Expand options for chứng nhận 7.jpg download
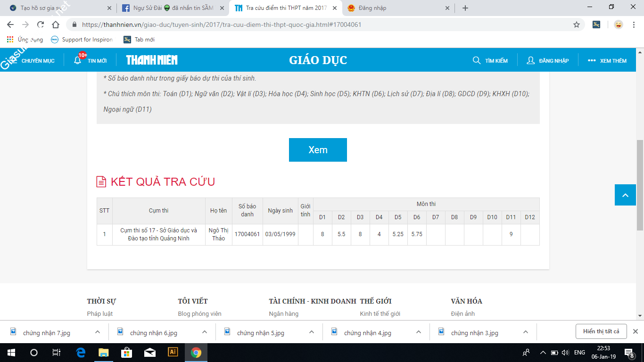This screenshot has width=644, height=362. click(98, 332)
